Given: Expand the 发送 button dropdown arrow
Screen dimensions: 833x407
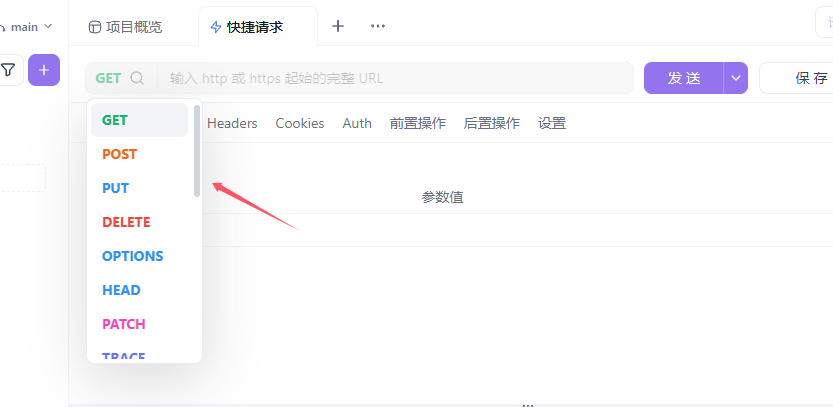Looking at the screenshot, I should [x=736, y=78].
